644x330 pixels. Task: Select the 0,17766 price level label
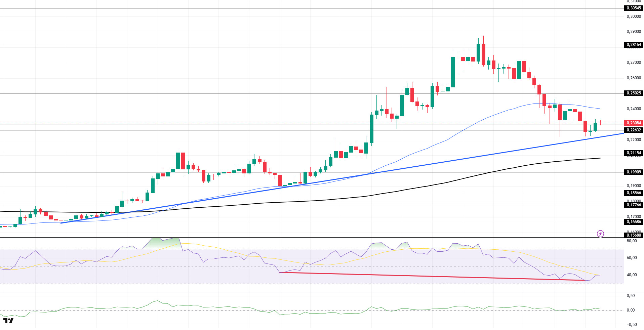[634, 205]
